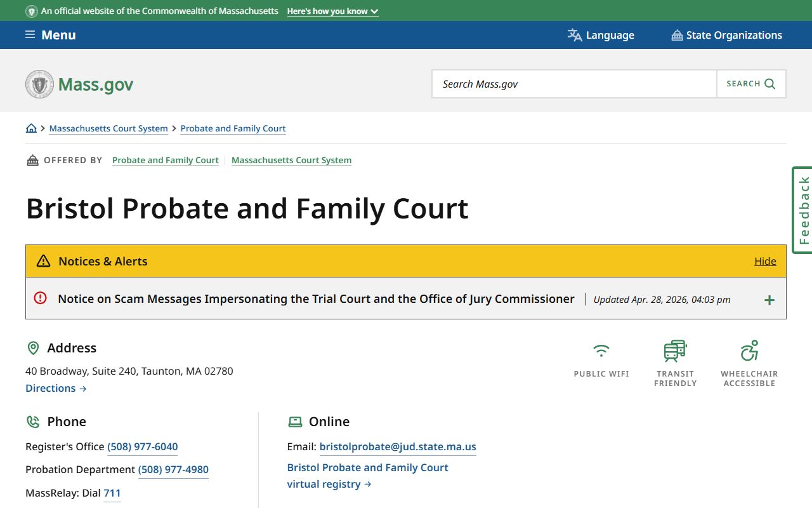Screen dimensions: 812x508
Task: Click the Bristol Probate and Family Court heading
Action: pos(247,208)
